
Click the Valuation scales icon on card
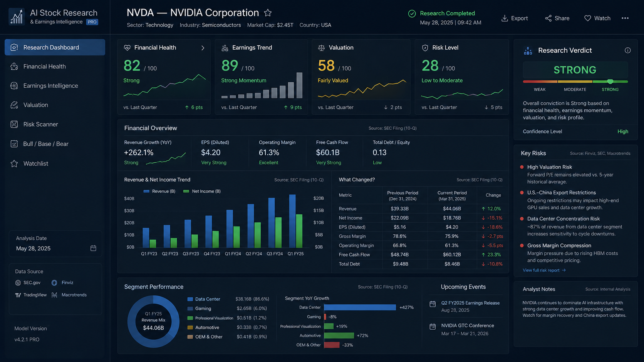(321, 48)
